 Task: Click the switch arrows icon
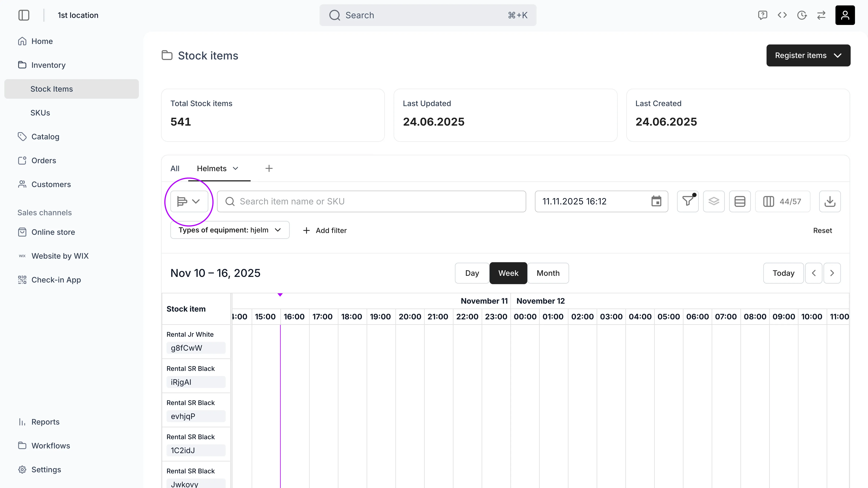(x=821, y=15)
